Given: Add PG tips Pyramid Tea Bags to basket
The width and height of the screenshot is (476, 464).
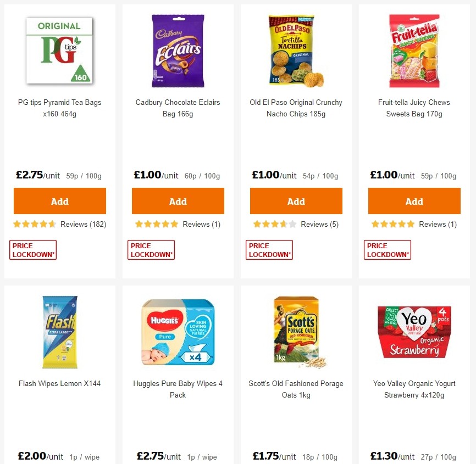Looking at the screenshot, I should [59, 200].
